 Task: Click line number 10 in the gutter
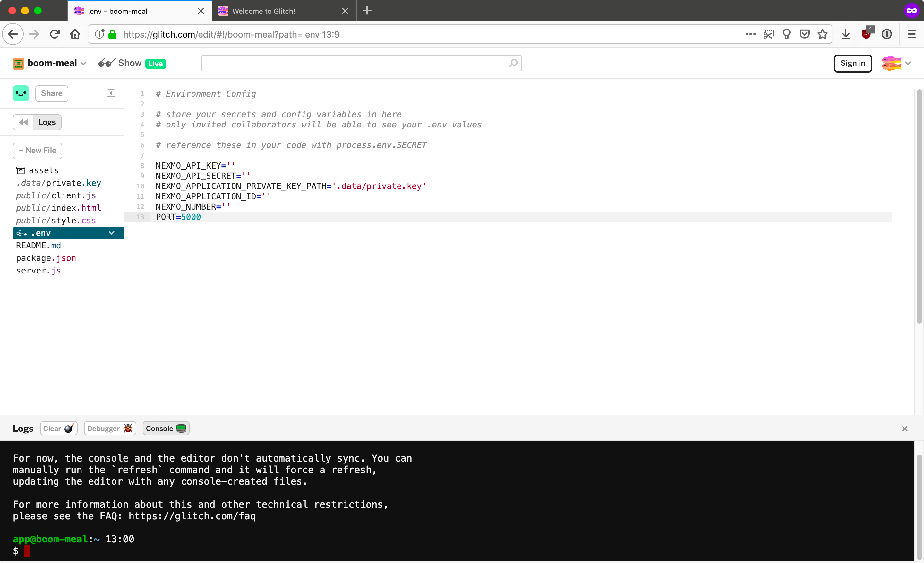pyautogui.click(x=140, y=186)
